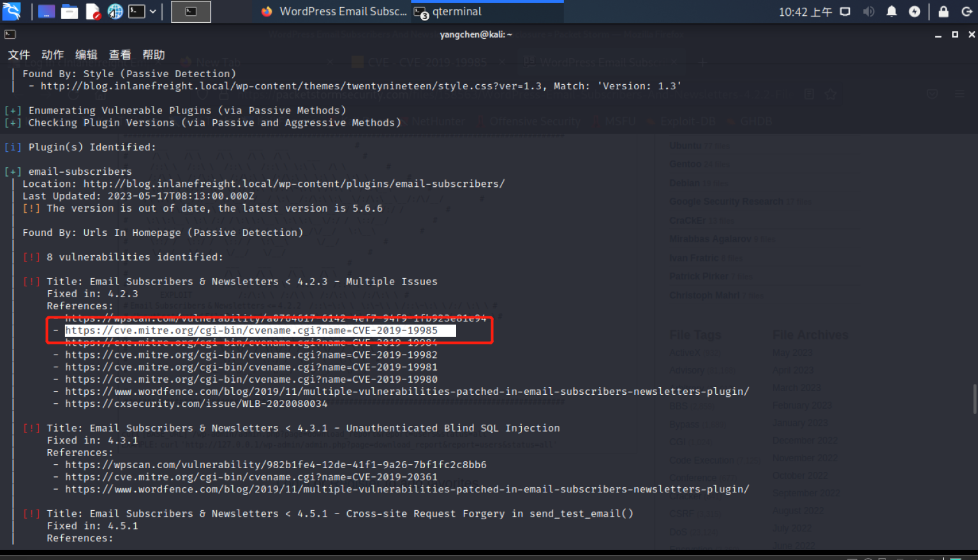This screenshot has height=560, width=978.
Task: Click the cxsecurity.com WLB-2020080034 URL
Action: click(x=196, y=404)
